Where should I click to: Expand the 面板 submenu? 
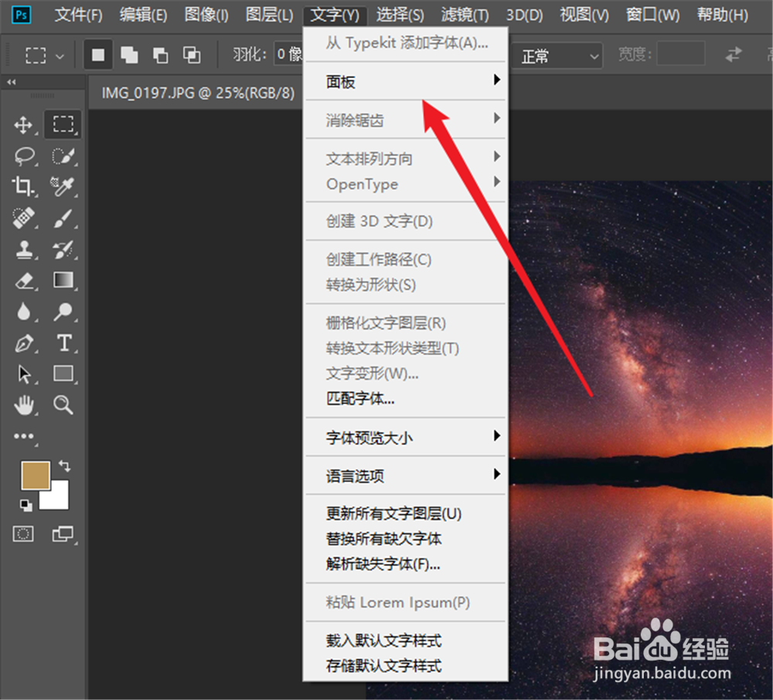406,81
